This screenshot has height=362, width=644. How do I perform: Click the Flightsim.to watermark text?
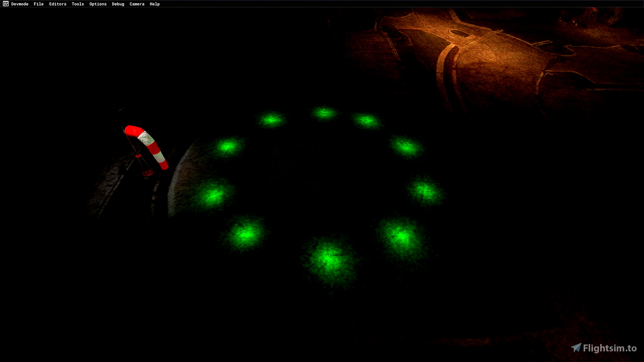click(609, 348)
